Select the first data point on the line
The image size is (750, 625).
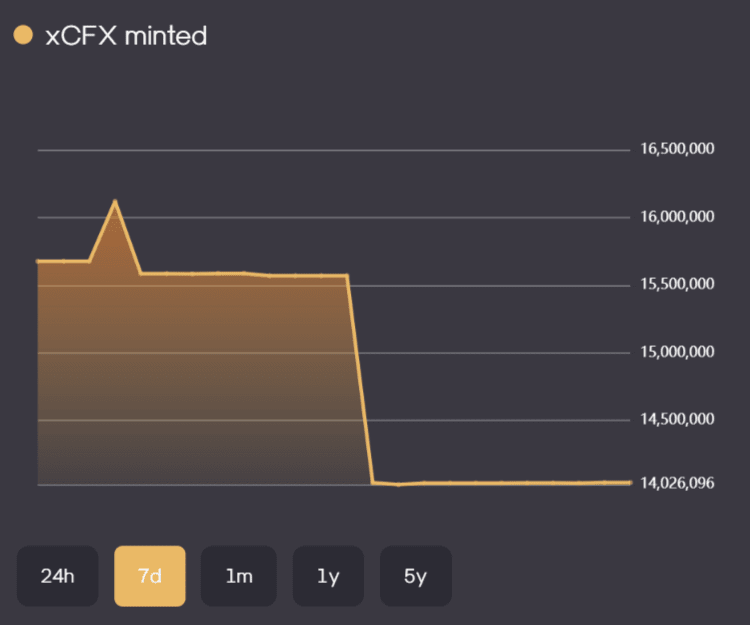click(x=38, y=261)
